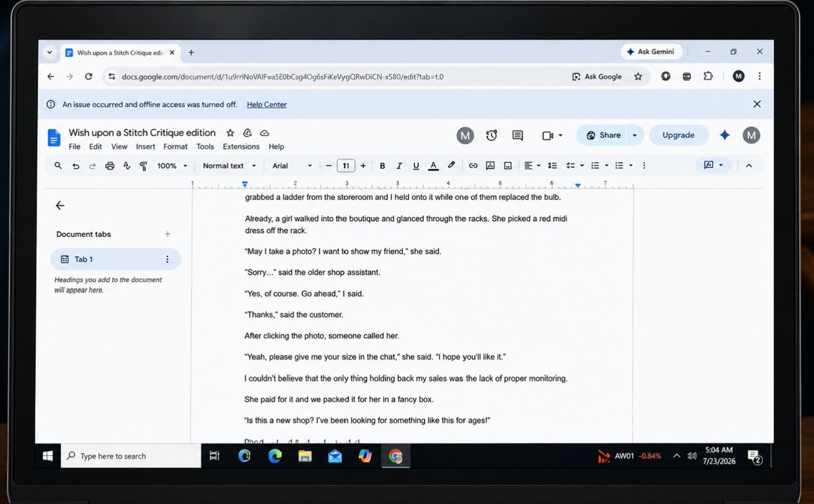Click the font size field
This screenshot has width=814, height=504.
click(346, 166)
